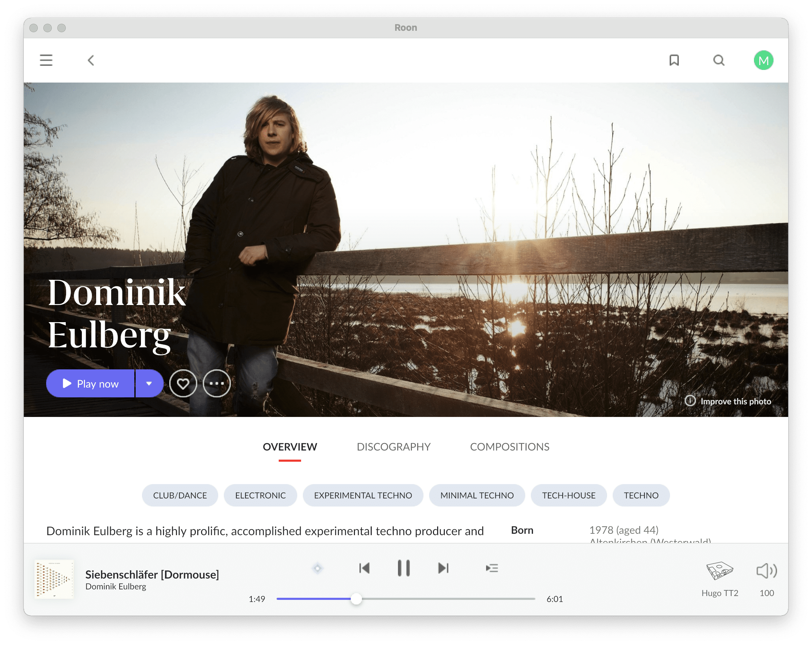
Task: Open the Minimal Techno genre tag
Action: [476, 495]
